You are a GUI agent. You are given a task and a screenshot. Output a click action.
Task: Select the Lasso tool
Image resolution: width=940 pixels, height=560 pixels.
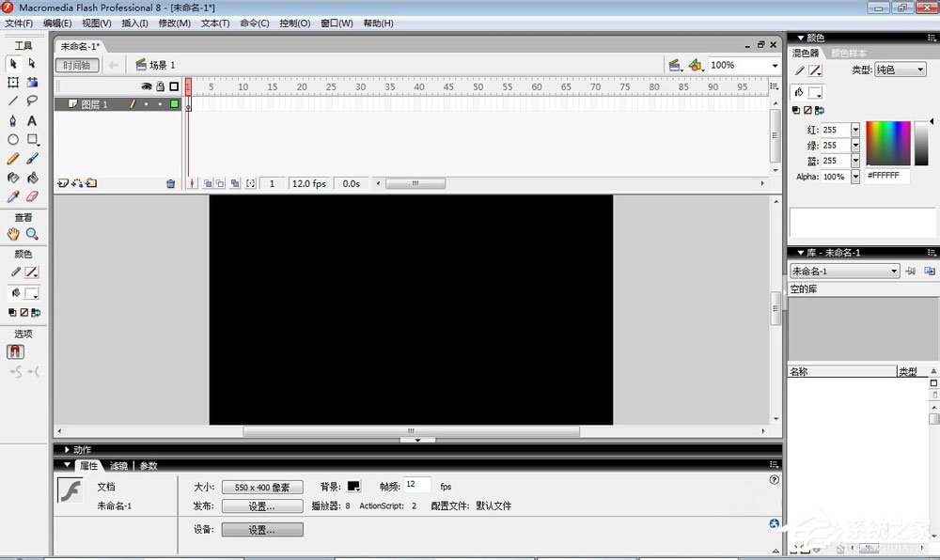[32, 101]
